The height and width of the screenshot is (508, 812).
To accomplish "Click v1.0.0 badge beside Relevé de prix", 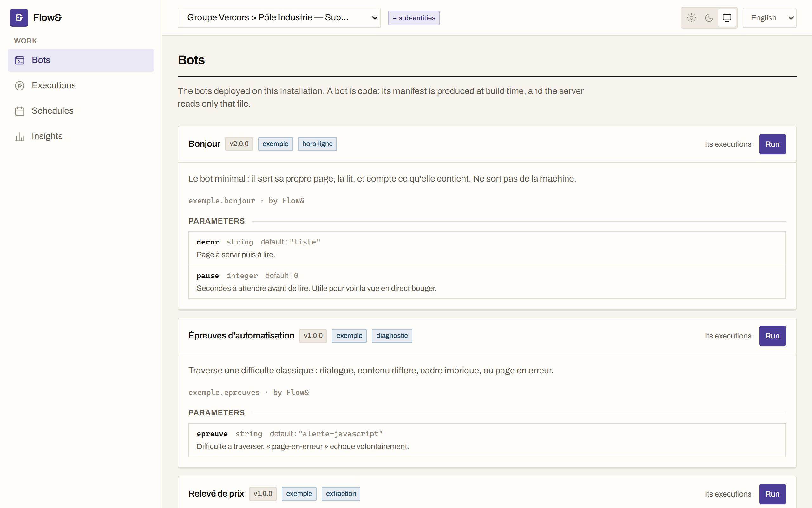I will pos(263,494).
